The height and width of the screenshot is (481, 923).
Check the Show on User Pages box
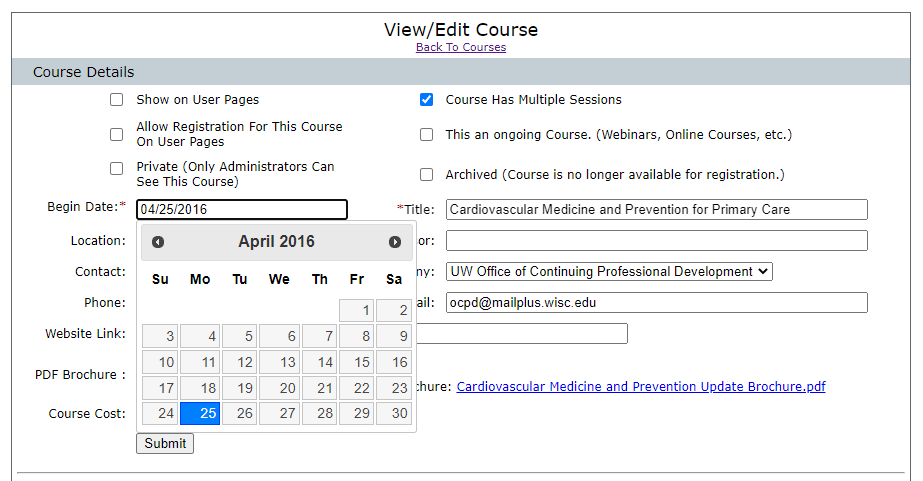(x=117, y=100)
